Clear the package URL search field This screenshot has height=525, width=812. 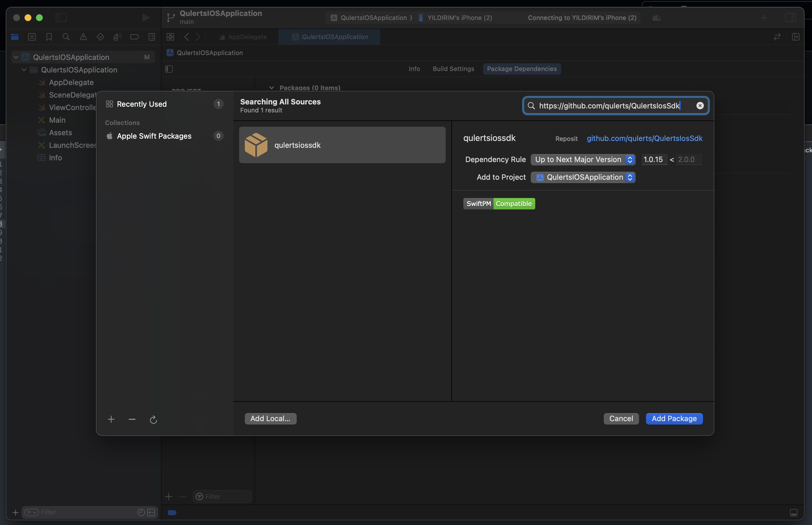point(700,106)
